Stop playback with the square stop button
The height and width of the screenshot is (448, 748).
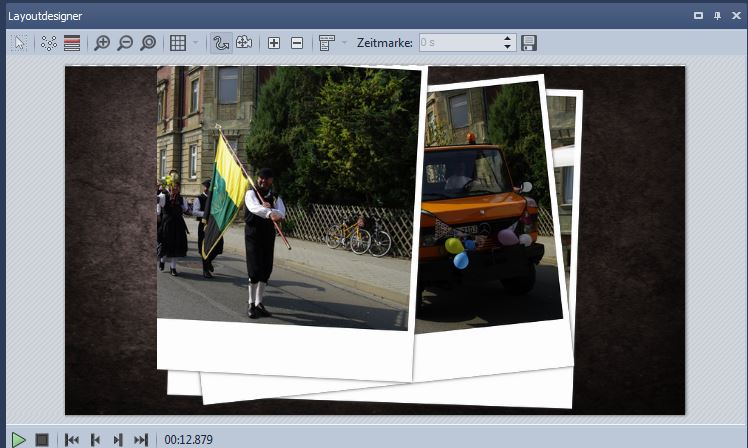coord(42,439)
